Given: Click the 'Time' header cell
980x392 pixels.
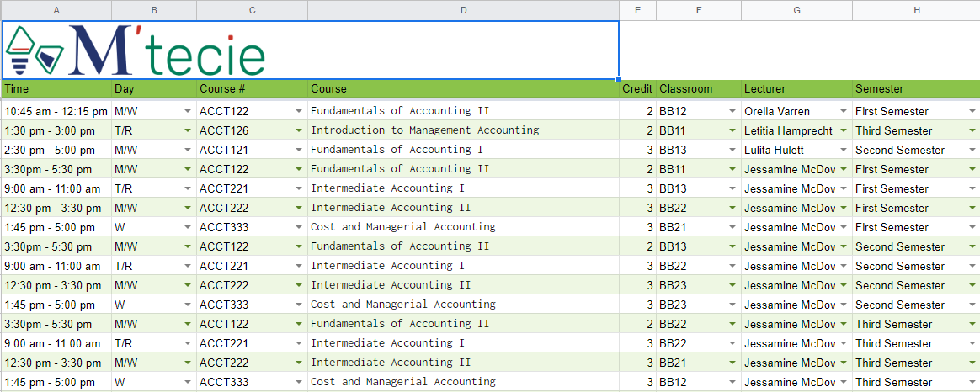Looking at the screenshot, I should (57, 88).
